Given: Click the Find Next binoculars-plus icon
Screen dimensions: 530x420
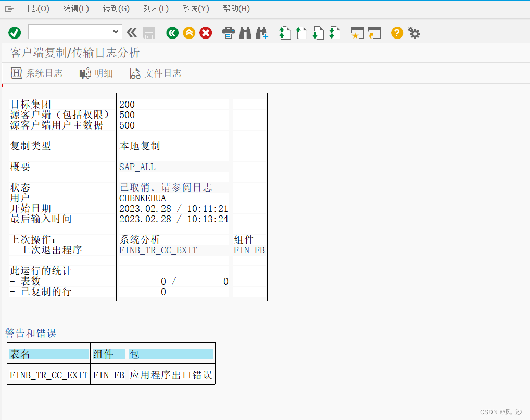Looking at the screenshot, I should coord(262,33).
